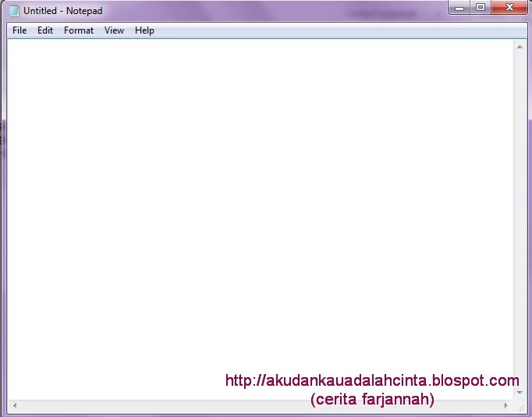Click the horizontal scrollbar right arrow
The image size is (532, 417).
coord(506,405)
